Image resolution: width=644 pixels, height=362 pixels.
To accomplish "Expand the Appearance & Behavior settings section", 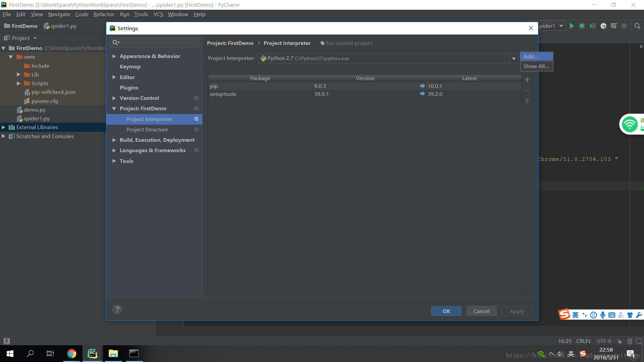I will click(114, 56).
